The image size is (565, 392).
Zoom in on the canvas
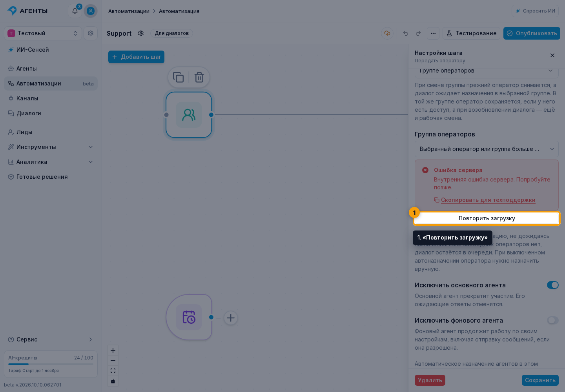pos(113,350)
